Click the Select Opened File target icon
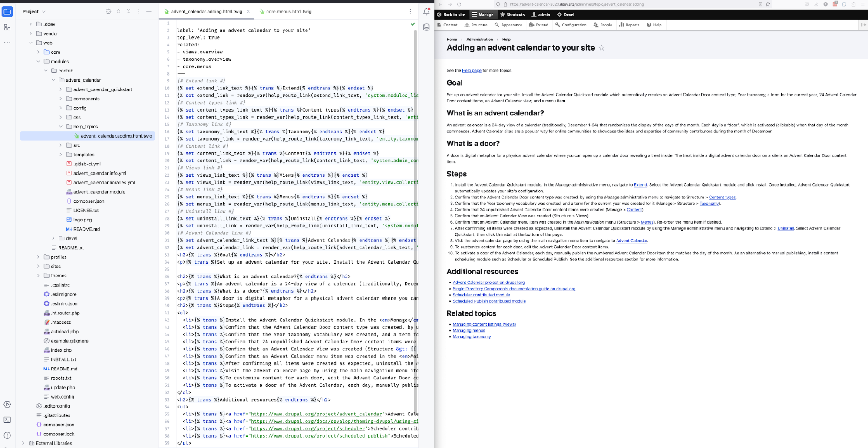Image resolution: width=868 pixels, height=448 pixels. click(x=109, y=11)
